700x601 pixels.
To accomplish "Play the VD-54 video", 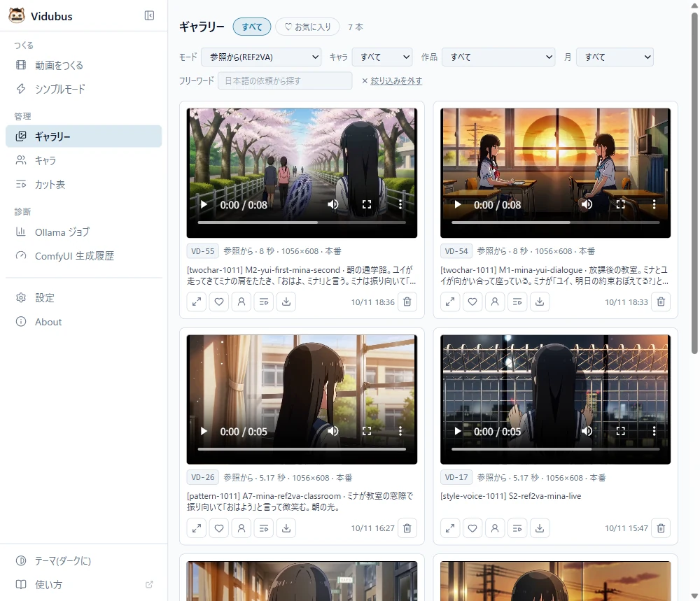I will click(x=458, y=204).
